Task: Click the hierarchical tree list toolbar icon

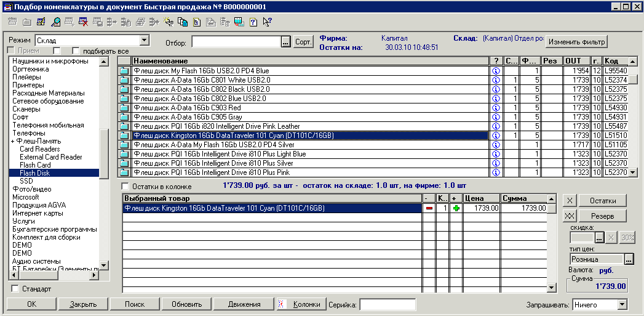Action: point(225,22)
